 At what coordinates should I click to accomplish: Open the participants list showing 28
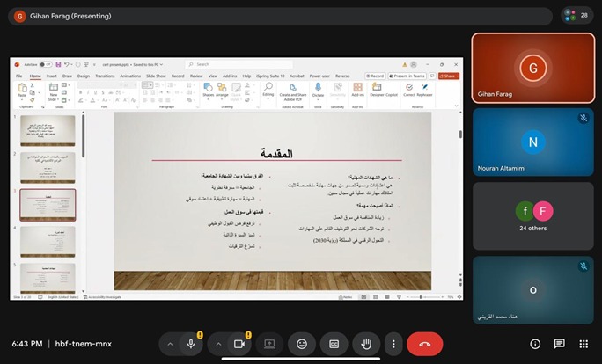click(577, 15)
